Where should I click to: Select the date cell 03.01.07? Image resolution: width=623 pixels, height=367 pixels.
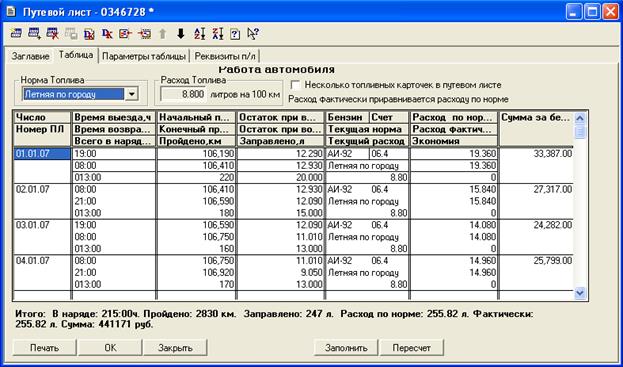click(42, 225)
